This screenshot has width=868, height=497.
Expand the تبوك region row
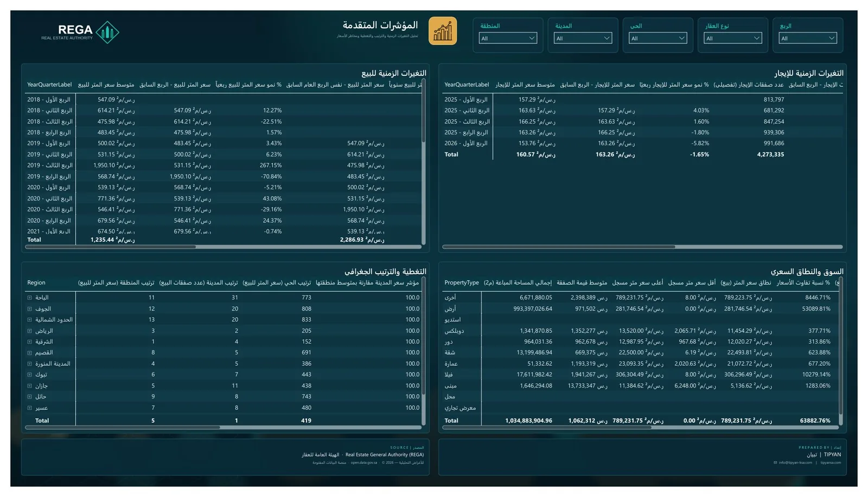pyautogui.click(x=30, y=375)
